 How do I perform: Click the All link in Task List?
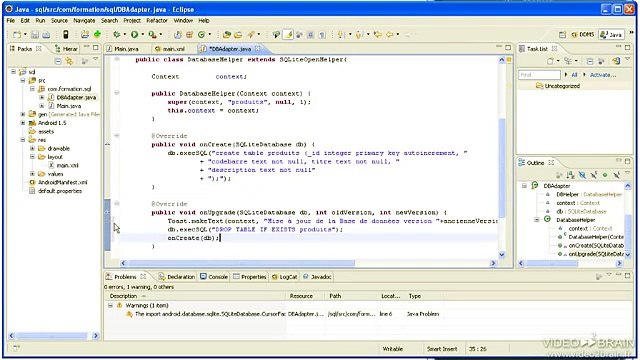(x=574, y=75)
